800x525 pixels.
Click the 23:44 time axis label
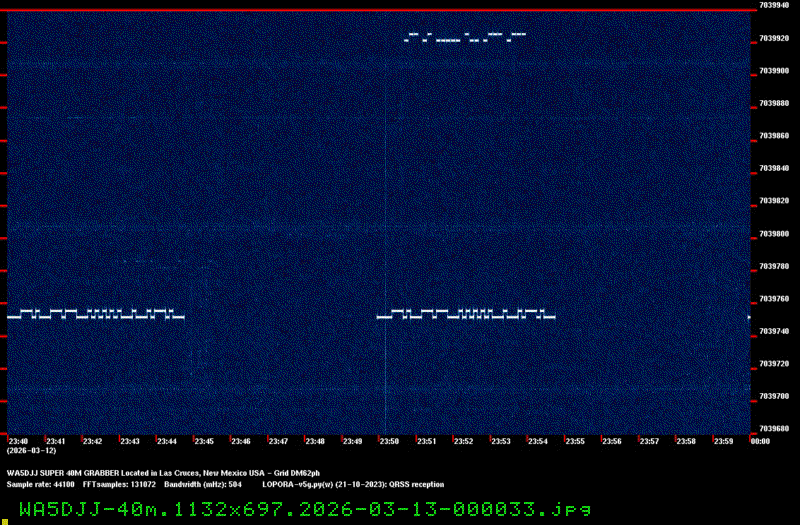pos(167,441)
